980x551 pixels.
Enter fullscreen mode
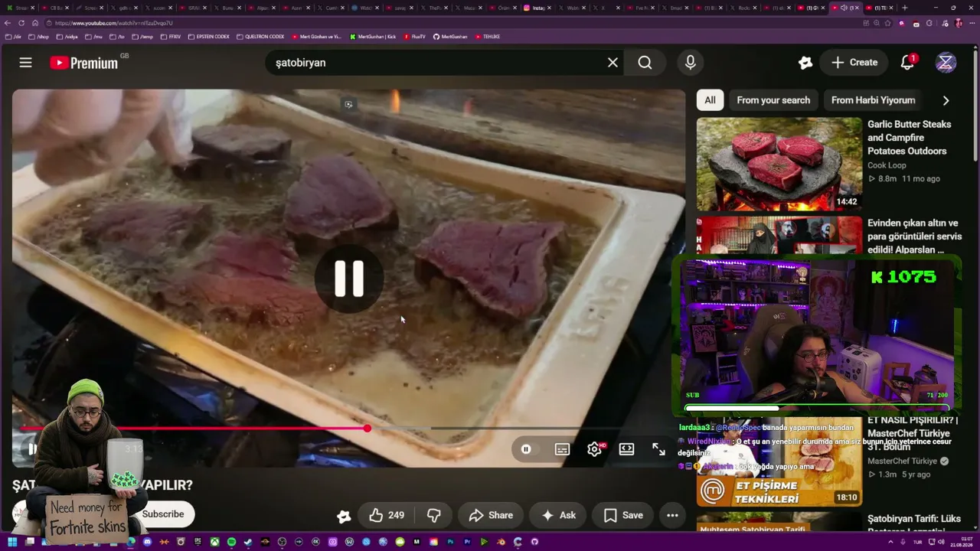[658, 449]
